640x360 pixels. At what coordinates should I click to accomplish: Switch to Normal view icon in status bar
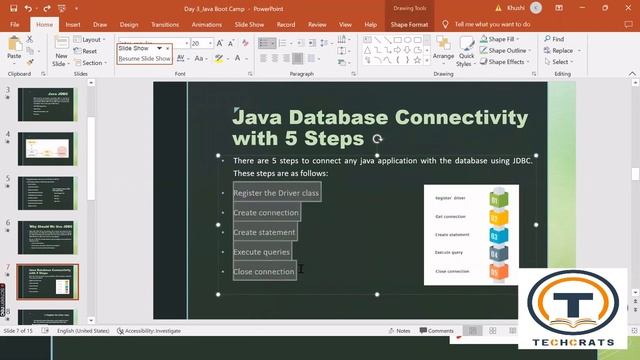[x=473, y=331]
